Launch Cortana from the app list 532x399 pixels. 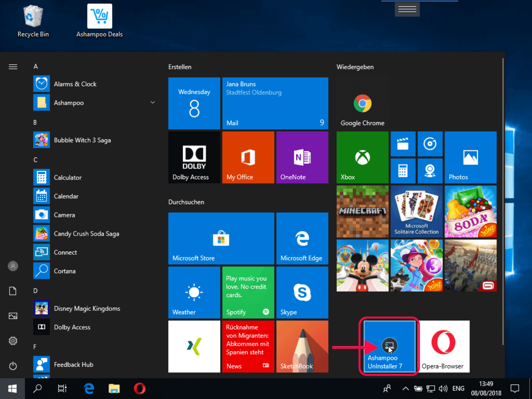pos(95,271)
